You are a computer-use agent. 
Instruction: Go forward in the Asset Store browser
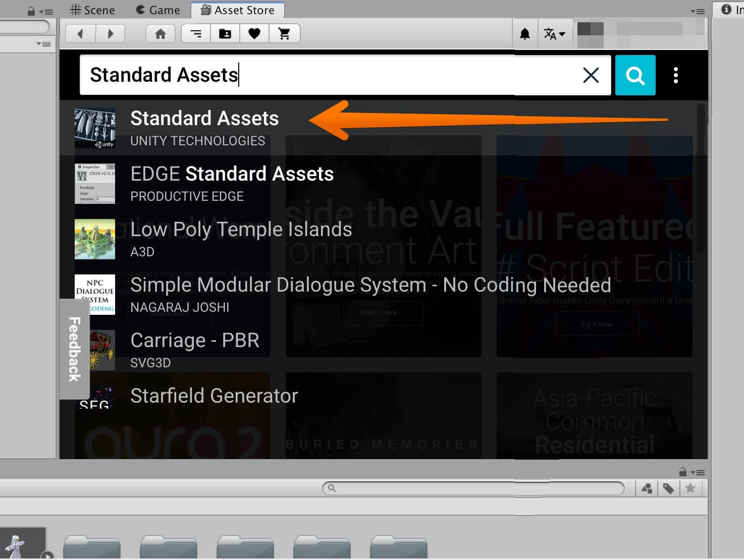pyautogui.click(x=110, y=34)
